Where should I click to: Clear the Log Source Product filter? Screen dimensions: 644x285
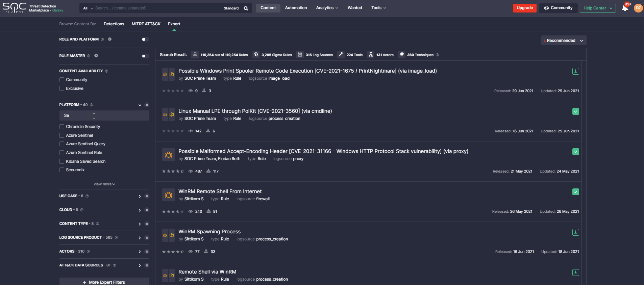pos(147,238)
